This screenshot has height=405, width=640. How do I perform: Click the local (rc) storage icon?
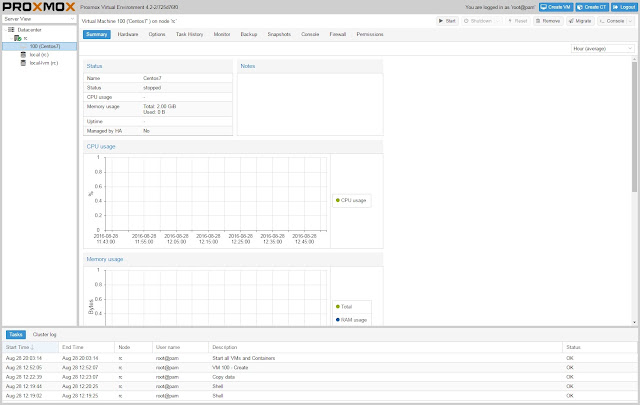click(x=23, y=55)
